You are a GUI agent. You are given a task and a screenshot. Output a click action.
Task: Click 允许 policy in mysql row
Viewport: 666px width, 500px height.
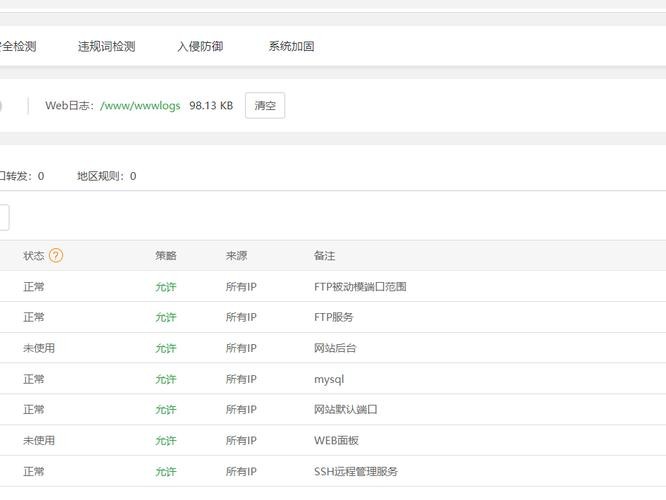pos(166,379)
